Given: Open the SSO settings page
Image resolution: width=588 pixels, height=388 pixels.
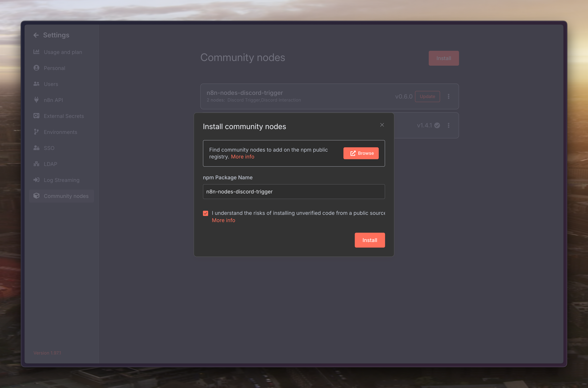Looking at the screenshot, I should click(x=49, y=148).
